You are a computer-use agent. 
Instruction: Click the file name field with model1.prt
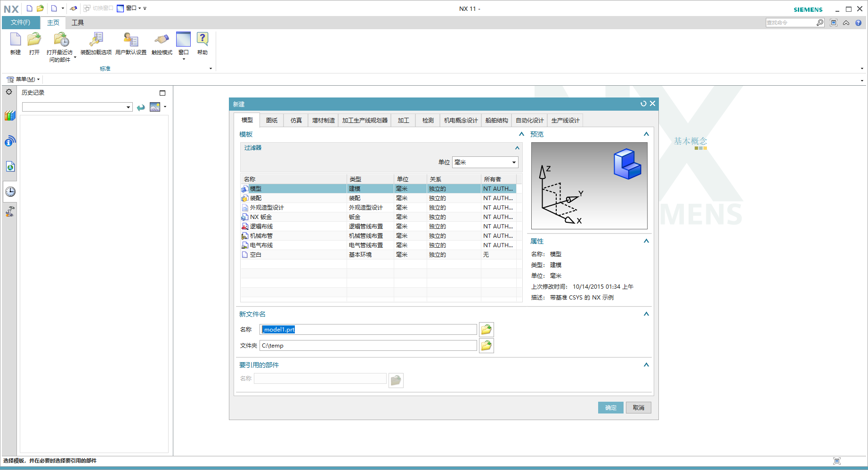[368, 330]
